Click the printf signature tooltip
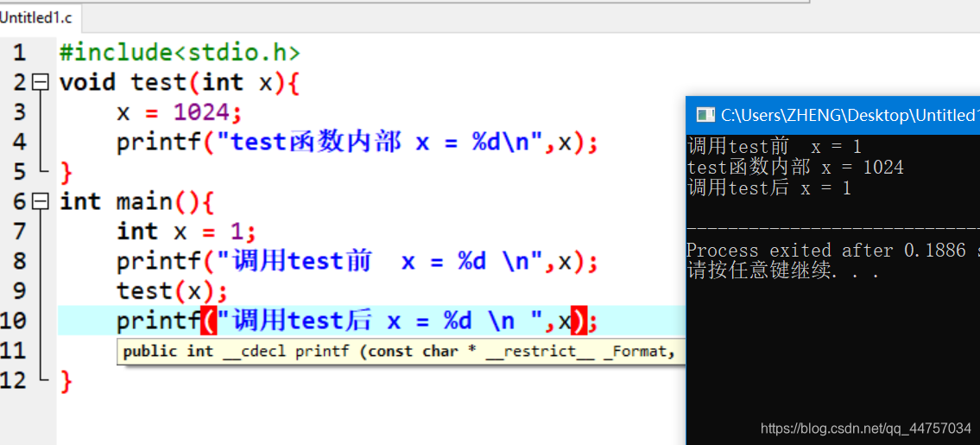 tap(401, 351)
